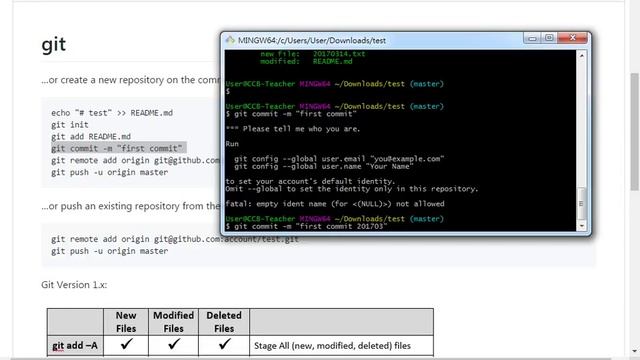
Task: Click the terminal scrollbar thumb
Action: [582, 204]
